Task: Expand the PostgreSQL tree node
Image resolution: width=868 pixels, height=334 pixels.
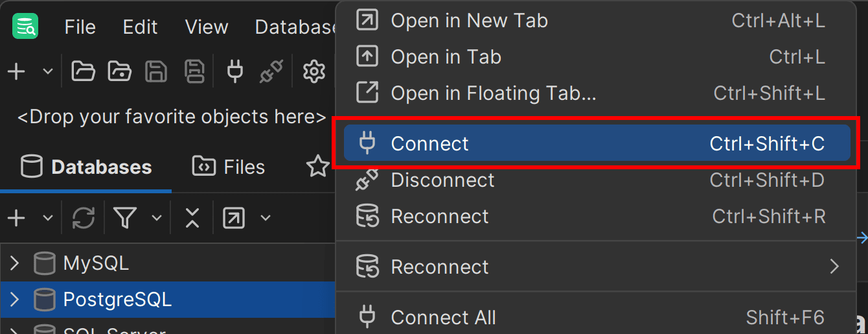Action: pyautogui.click(x=15, y=300)
